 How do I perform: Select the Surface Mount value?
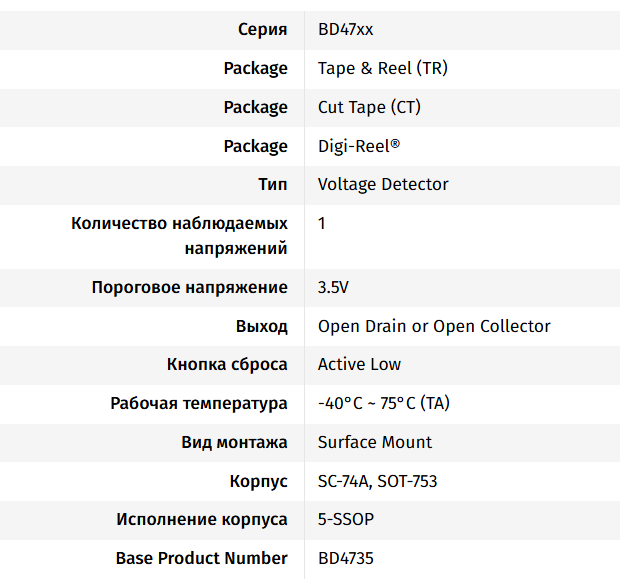375,443
